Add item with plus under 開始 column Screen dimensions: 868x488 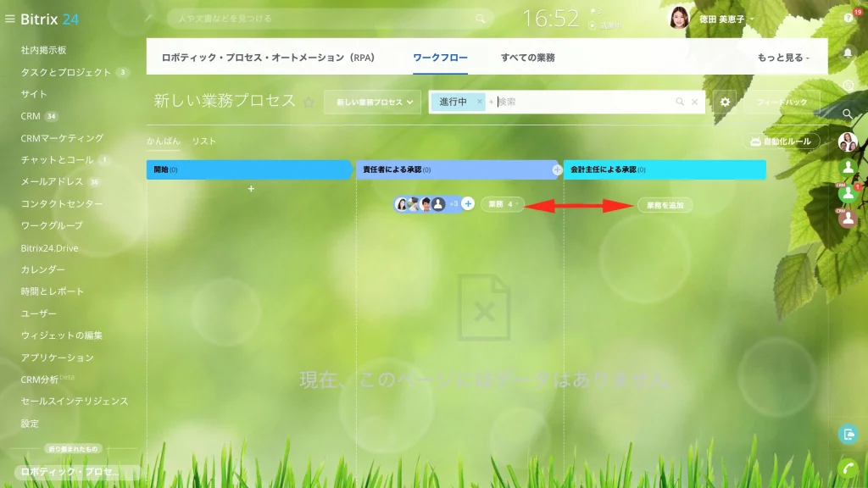(251, 189)
